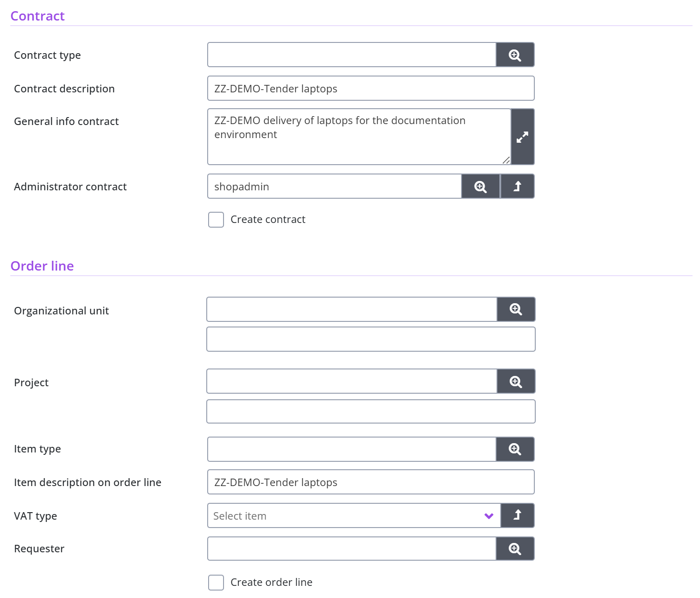Click into the Contract description field
Viewport: 700px width, 598px height.
click(371, 89)
